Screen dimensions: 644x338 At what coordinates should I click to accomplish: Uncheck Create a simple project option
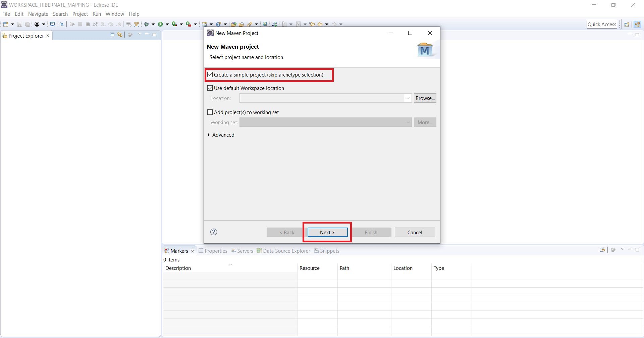pos(210,75)
